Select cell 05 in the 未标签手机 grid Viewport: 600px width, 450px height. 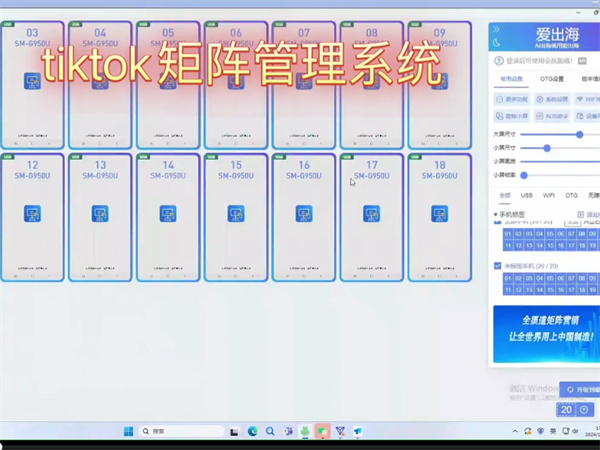tap(550, 278)
